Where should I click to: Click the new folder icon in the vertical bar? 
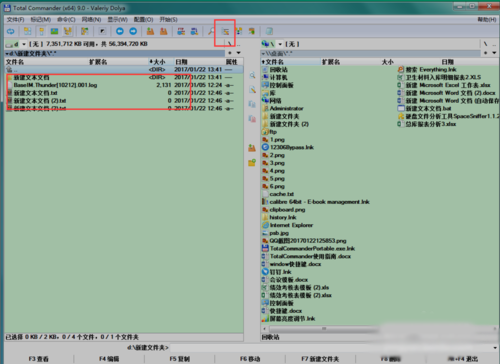pyautogui.click(x=252, y=163)
